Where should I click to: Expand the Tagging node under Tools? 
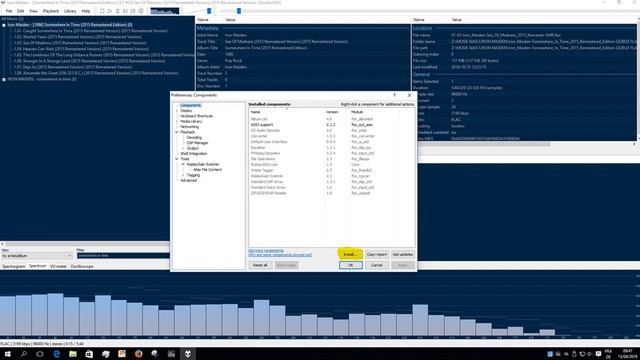coord(183,175)
